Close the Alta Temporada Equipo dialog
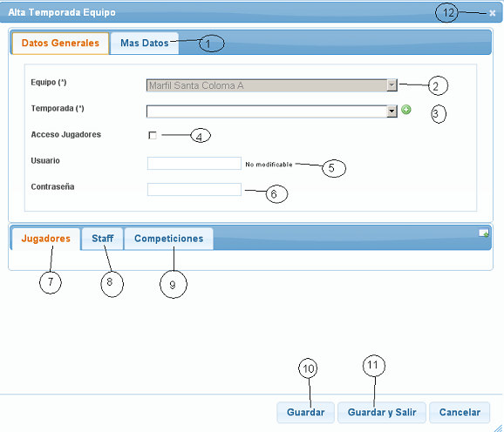Image resolution: width=504 pixels, height=432 pixels. point(492,13)
